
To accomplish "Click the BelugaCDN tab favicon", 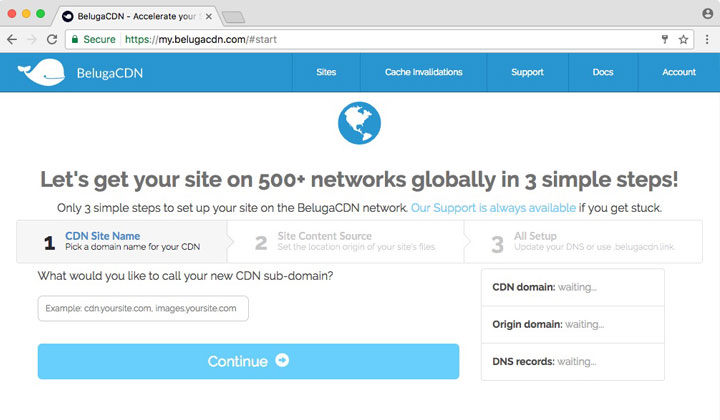I will [68, 17].
